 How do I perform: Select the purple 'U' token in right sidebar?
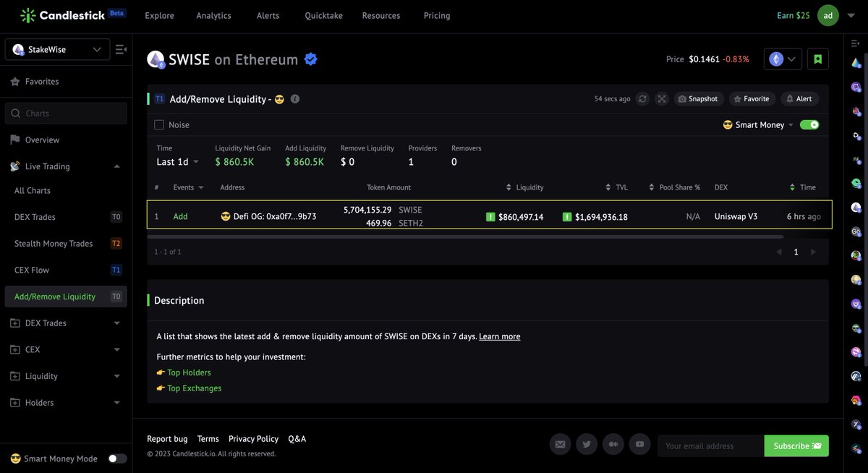856,304
